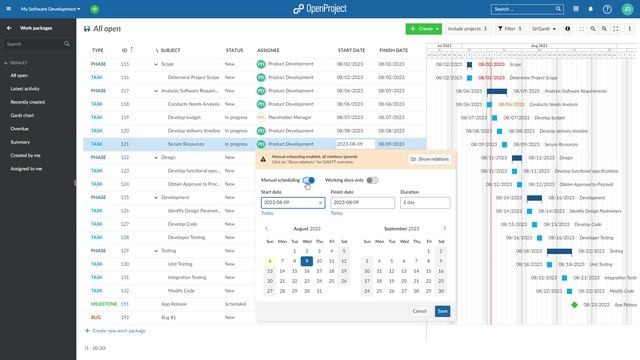The height and width of the screenshot is (360, 640).
Task: Toggle Working days only switch
Action: 372,180
